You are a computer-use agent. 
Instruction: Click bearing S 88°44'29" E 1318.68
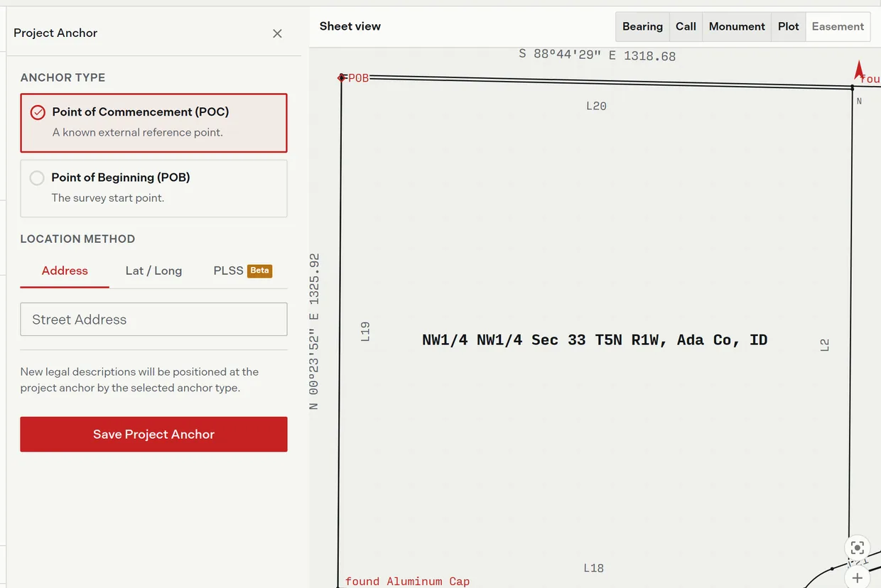tap(597, 55)
